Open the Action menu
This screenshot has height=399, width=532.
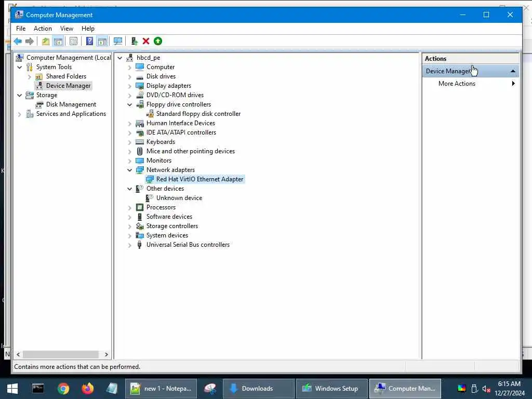(x=43, y=29)
